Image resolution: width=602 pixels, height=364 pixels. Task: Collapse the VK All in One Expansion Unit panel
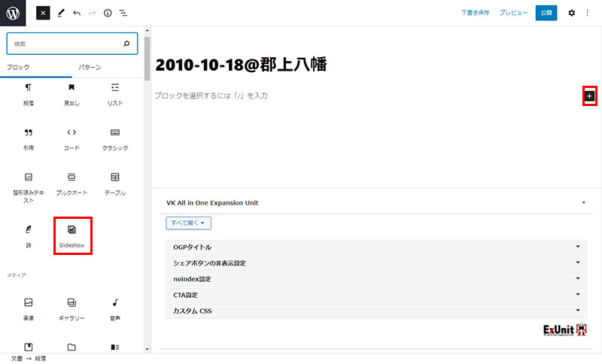[583, 202]
